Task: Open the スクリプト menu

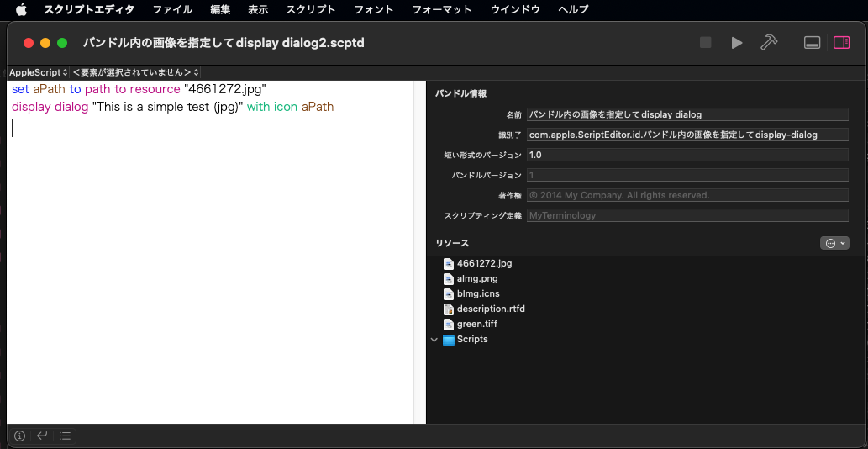Action: [311, 9]
